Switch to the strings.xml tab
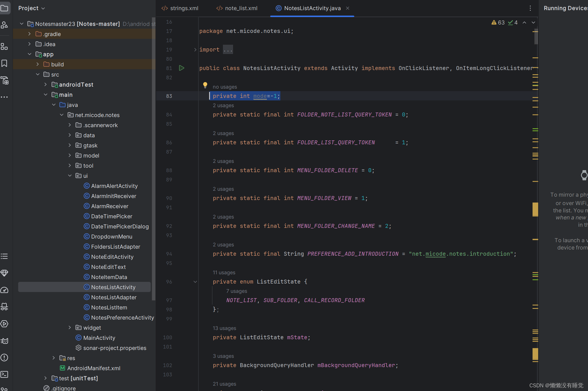The image size is (588, 391). (180, 8)
